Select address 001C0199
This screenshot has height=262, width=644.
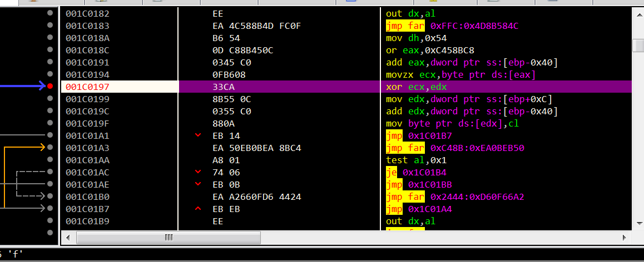[87, 99]
